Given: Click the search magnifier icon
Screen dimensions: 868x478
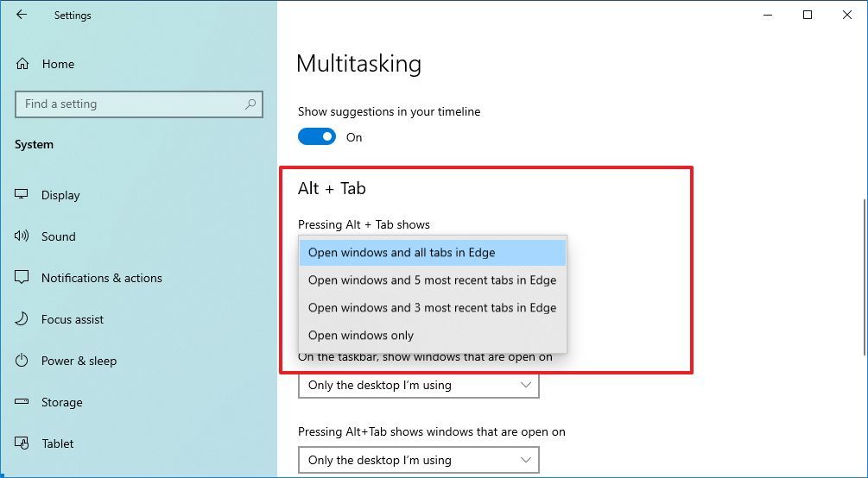Looking at the screenshot, I should 250,104.
